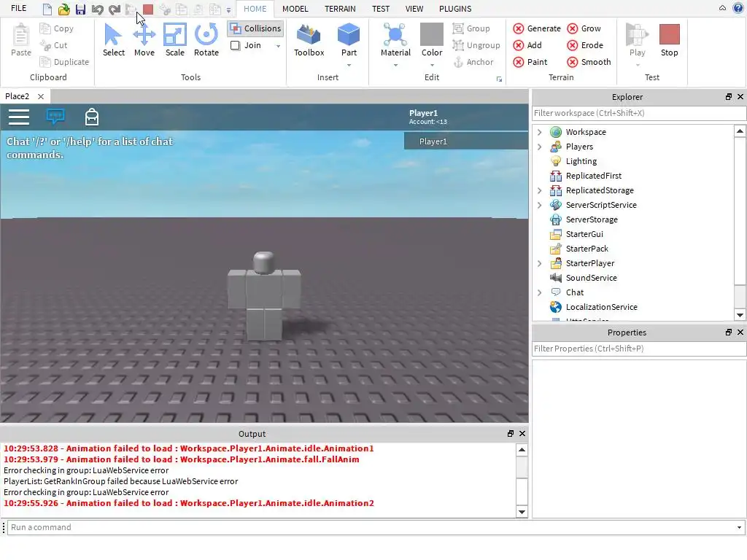
Task: Click Erode terrain tool
Action: click(x=585, y=45)
